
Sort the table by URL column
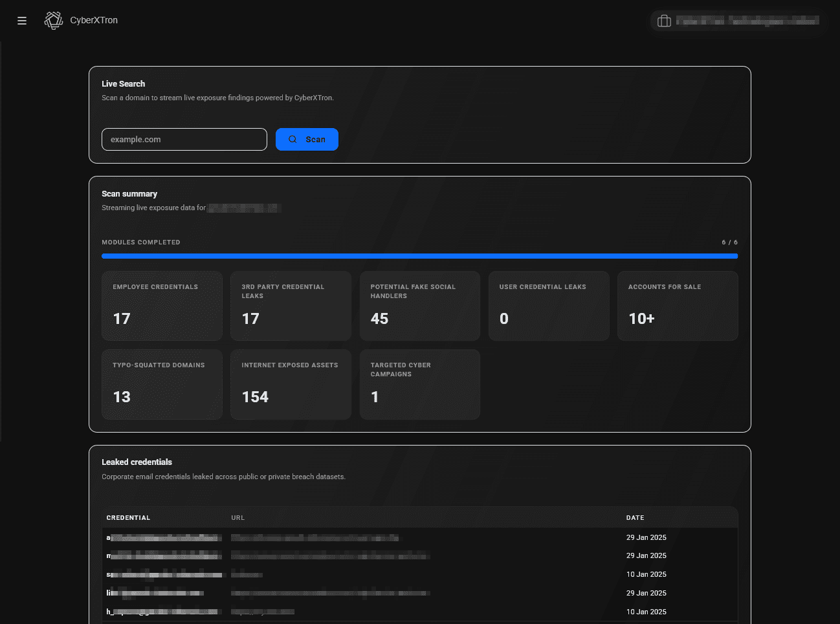click(238, 517)
